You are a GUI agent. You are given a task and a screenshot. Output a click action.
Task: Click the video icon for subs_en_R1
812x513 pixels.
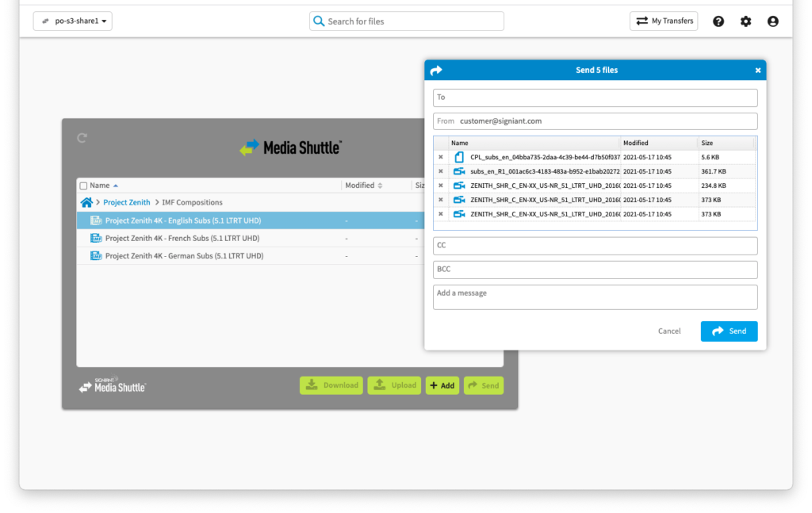tap(459, 171)
